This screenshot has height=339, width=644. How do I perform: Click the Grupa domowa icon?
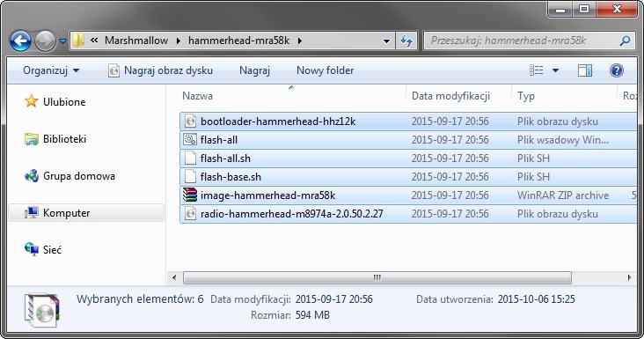pos(31,176)
